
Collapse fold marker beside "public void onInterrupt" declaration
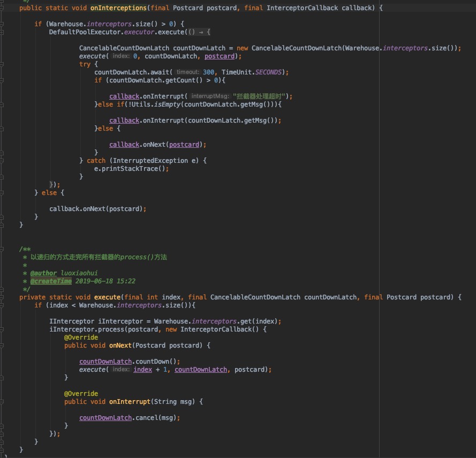click(2, 402)
